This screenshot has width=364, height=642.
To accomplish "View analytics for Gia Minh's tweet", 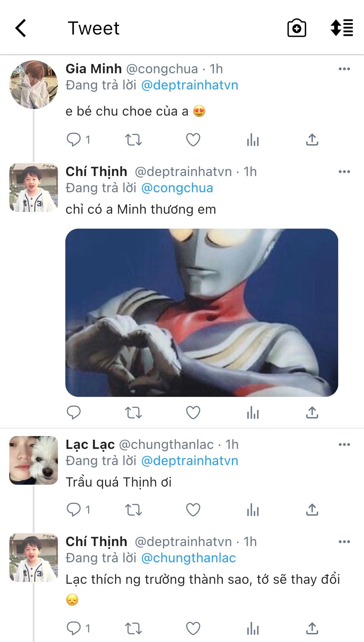I will click(253, 140).
